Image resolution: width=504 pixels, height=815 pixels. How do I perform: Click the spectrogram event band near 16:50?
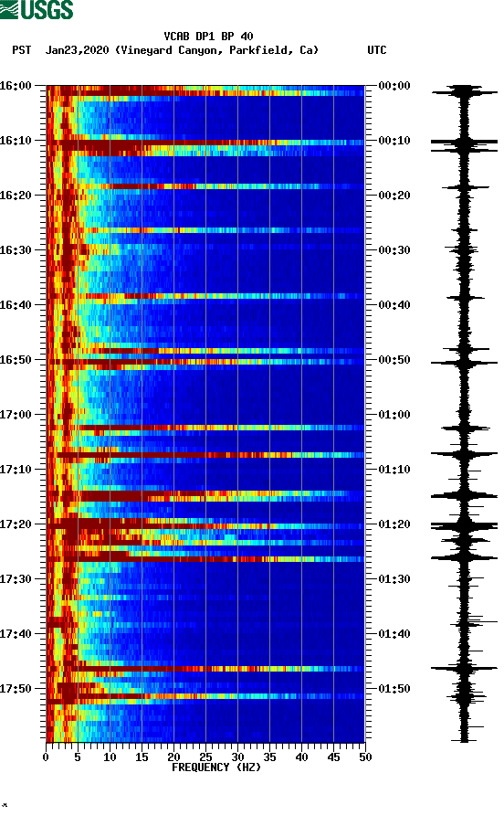tap(205, 361)
